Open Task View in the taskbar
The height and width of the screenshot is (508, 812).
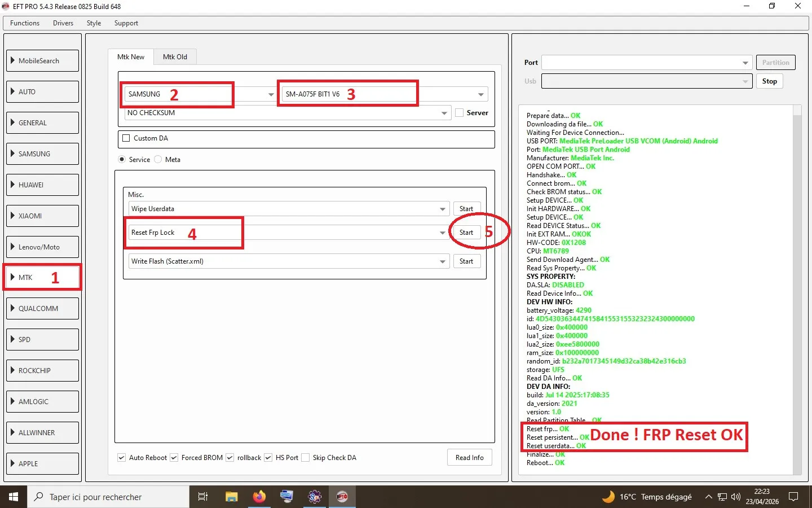(203, 497)
